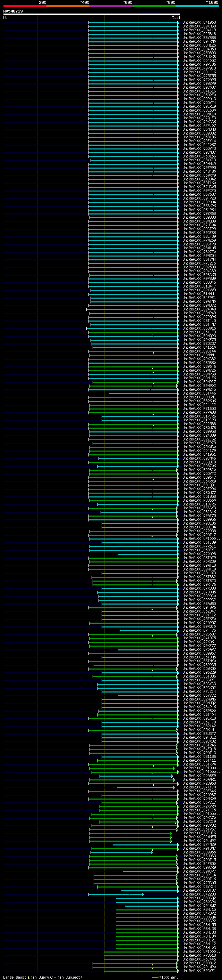Select hit label UniRef100_Q39800
Viewport: 222px width, 980px height.
[199, 711]
